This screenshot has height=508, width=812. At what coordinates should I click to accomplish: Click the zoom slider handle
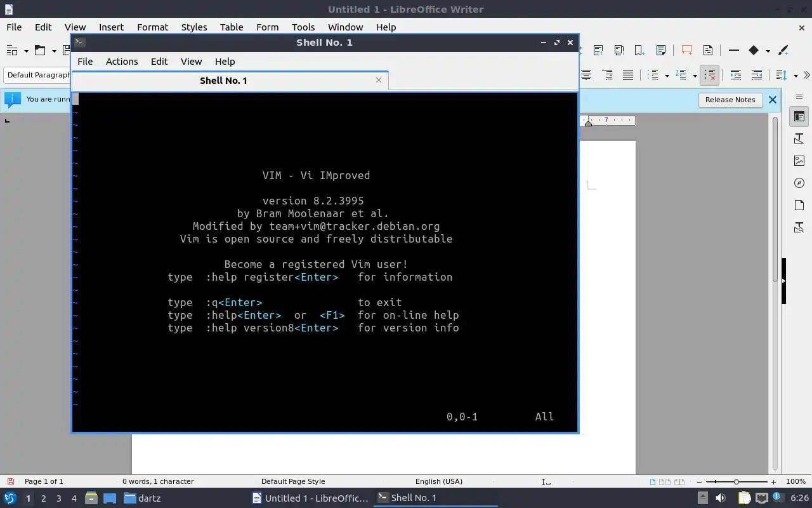point(736,482)
